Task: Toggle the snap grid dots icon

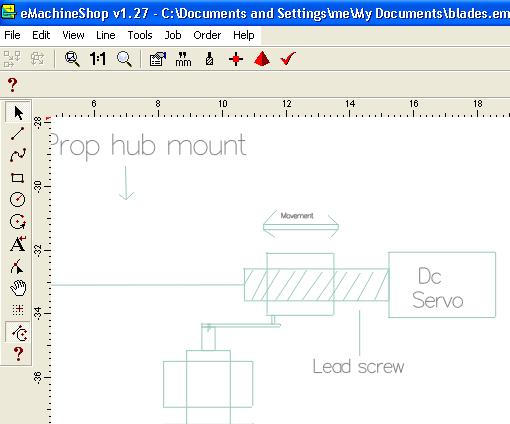Action: coord(18,310)
